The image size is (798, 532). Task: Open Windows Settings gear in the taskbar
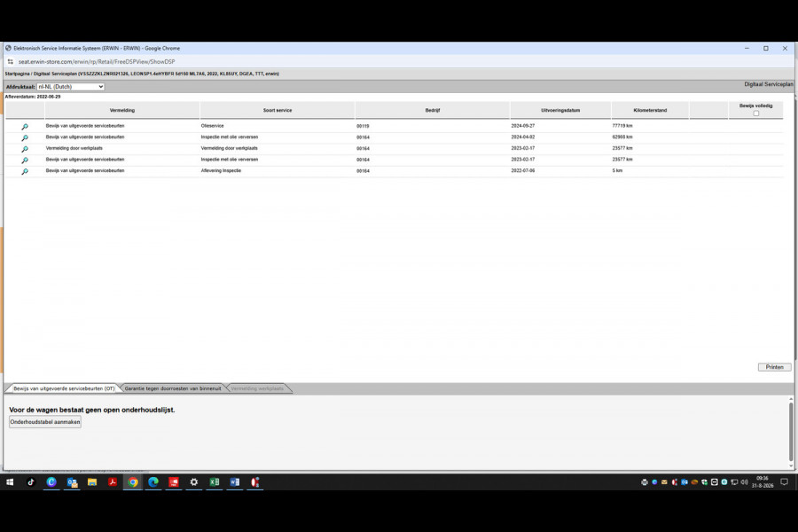[194, 481]
